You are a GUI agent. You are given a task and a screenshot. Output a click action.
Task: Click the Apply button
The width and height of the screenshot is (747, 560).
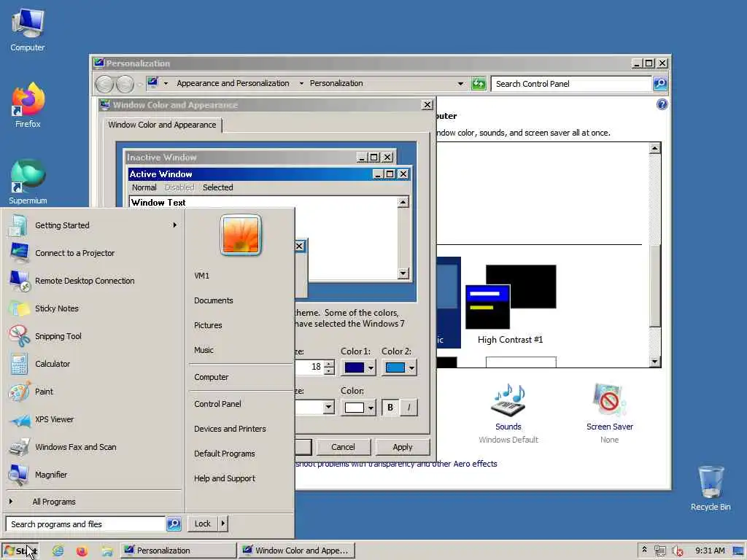point(403,447)
